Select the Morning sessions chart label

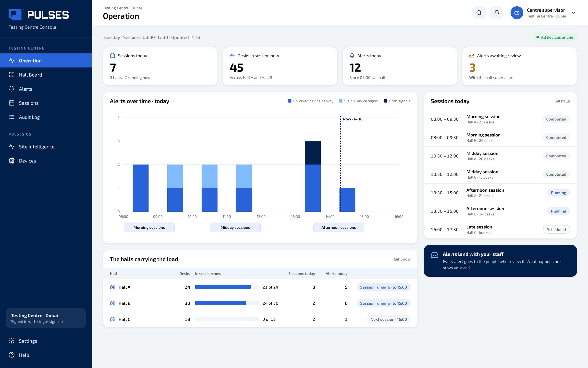point(149,227)
